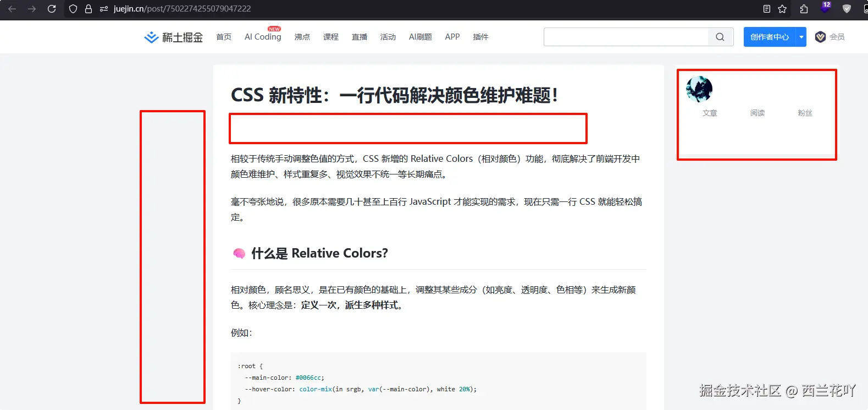Click the purple extension icon with badge 12
This screenshot has height=410, width=868.
tap(825, 8)
